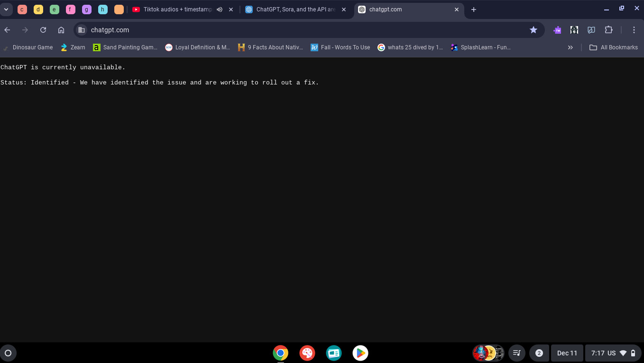Click the battery status icon
The width and height of the screenshot is (644, 363).
[x=633, y=353]
